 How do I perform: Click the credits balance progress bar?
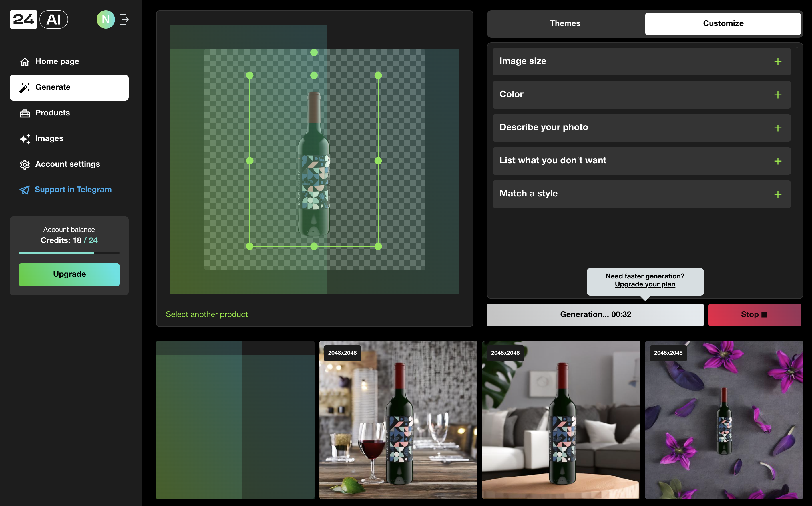(69, 253)
